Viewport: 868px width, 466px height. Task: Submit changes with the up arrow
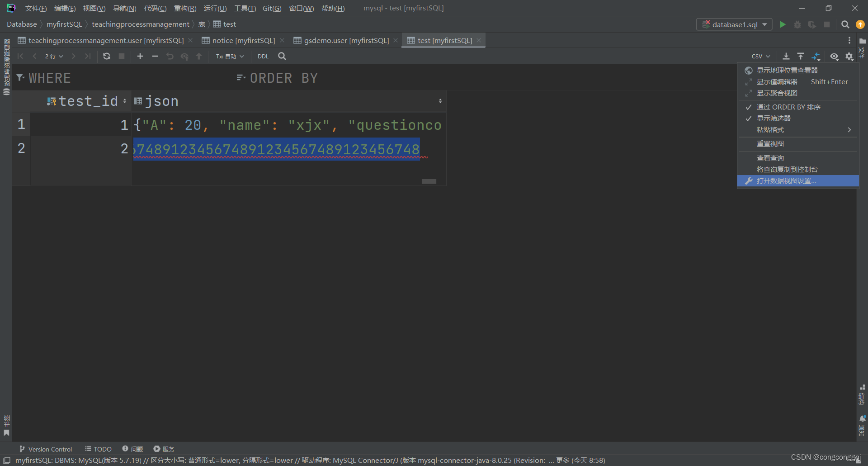[x=199, y=56]
